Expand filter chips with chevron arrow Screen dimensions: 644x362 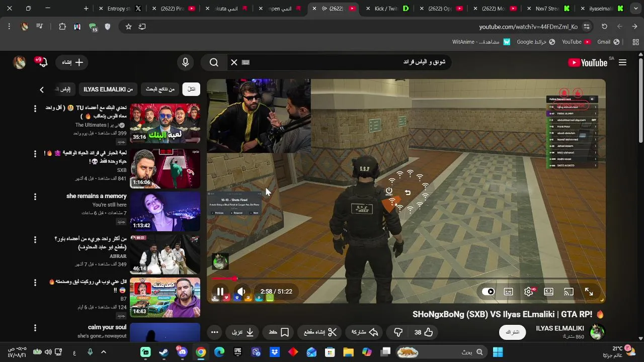pos(42,89)
